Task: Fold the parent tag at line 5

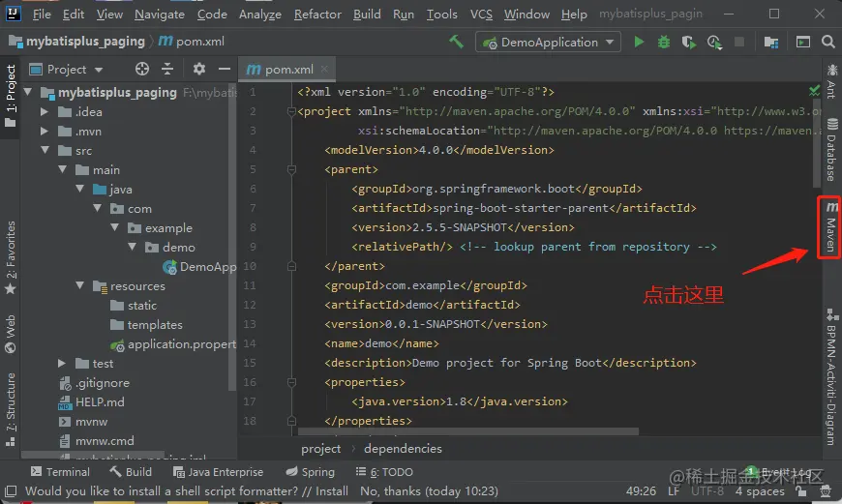Action: pyautogui.click(x=291, y=169)
